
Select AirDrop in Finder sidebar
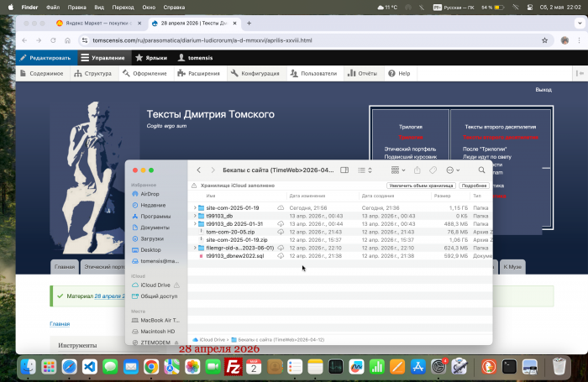[150, 194]
